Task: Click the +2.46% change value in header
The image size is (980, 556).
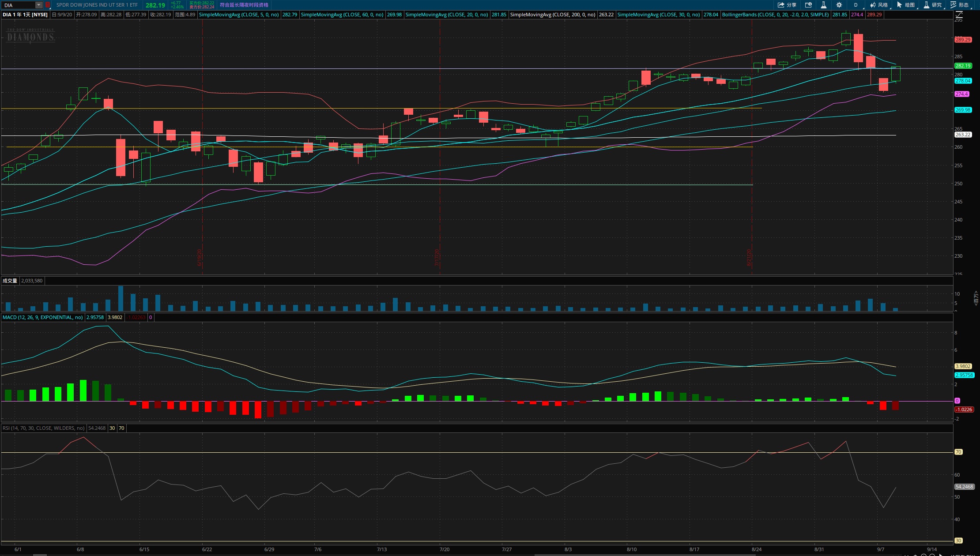Action: tap(177, 7)
